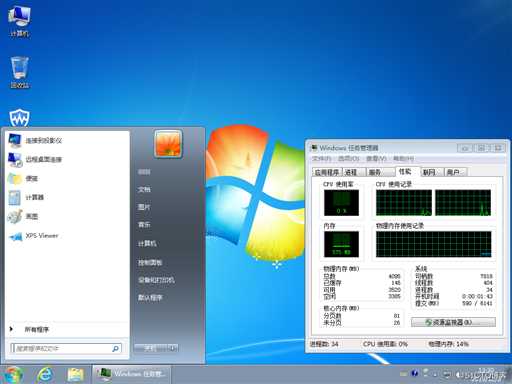Click the CPU 使用率 gauge
This screenshot has height=384, width=512.
pyautogui.click(x=341, y=203)
